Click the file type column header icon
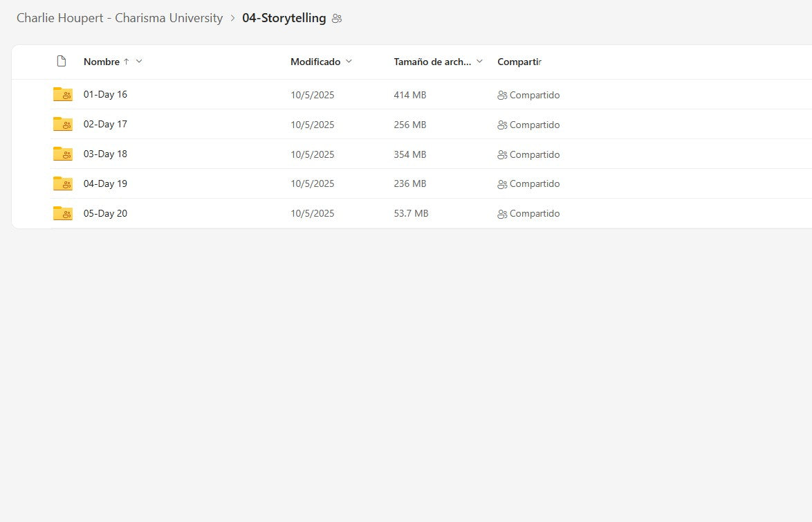This screenshot has width=812, height=522. pos(62,62)
